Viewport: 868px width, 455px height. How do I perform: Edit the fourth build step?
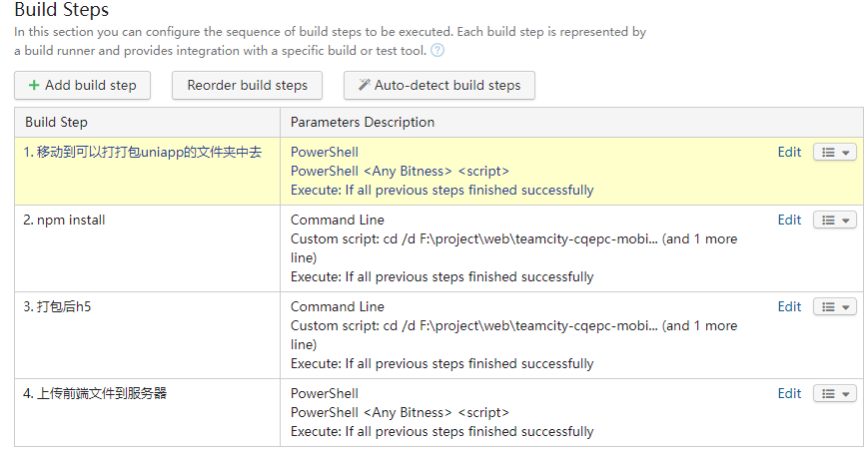[789, 393]
